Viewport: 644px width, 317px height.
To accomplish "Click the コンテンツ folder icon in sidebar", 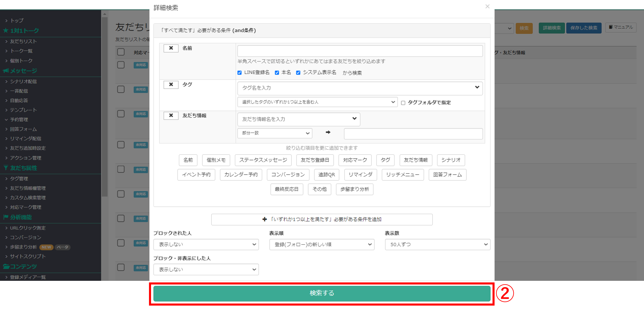I will [6, 266].
